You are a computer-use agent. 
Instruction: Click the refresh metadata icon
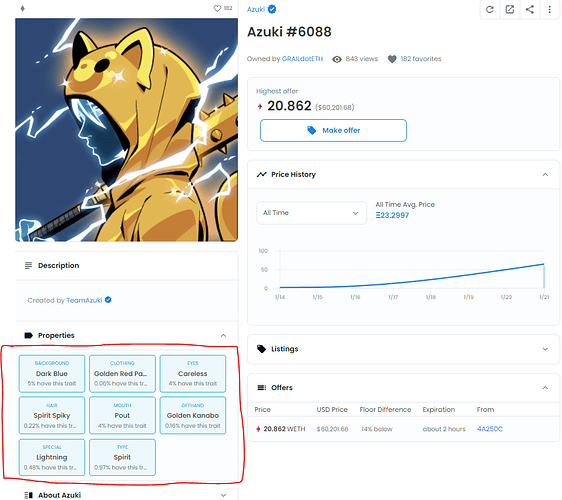click(x=490, y=10)
